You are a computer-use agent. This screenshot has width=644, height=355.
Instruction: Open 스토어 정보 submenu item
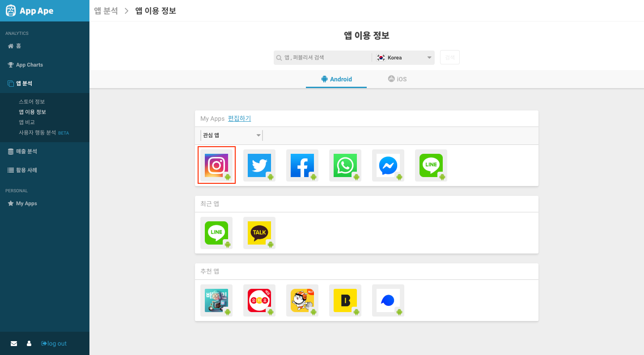(x=32, y=102)
